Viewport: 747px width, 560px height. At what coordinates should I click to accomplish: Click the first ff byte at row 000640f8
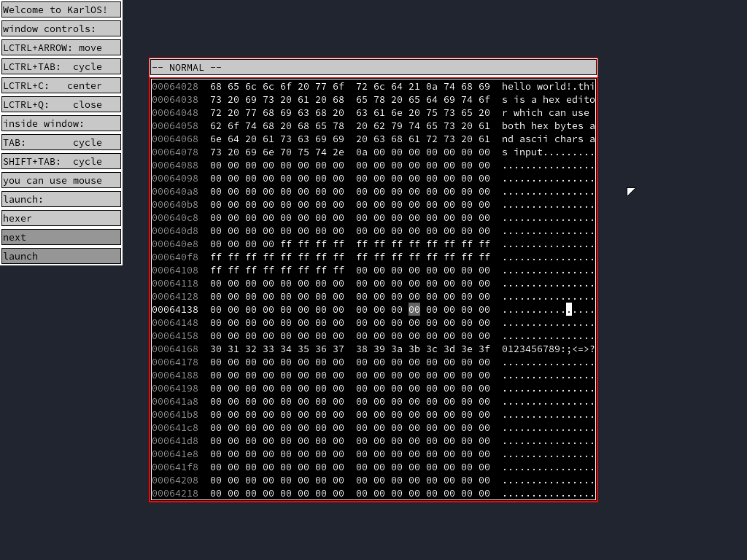coord(216,257)
